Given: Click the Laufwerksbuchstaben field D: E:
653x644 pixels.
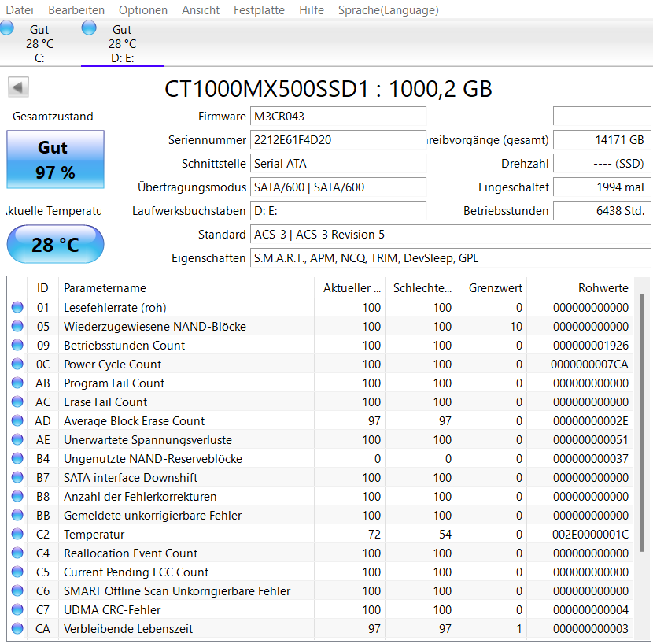Looking at the screenshot, I should point(338,211).
